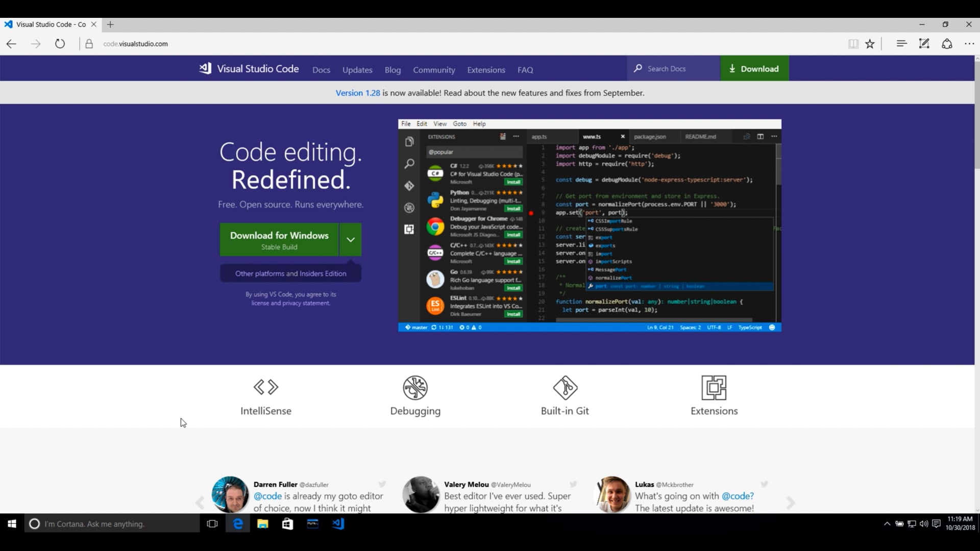Image resolution: width=980 pixels, height=551 pixels.
Task: Click the IntelliSense code brackets icon
Action: [x=266, y=387]
